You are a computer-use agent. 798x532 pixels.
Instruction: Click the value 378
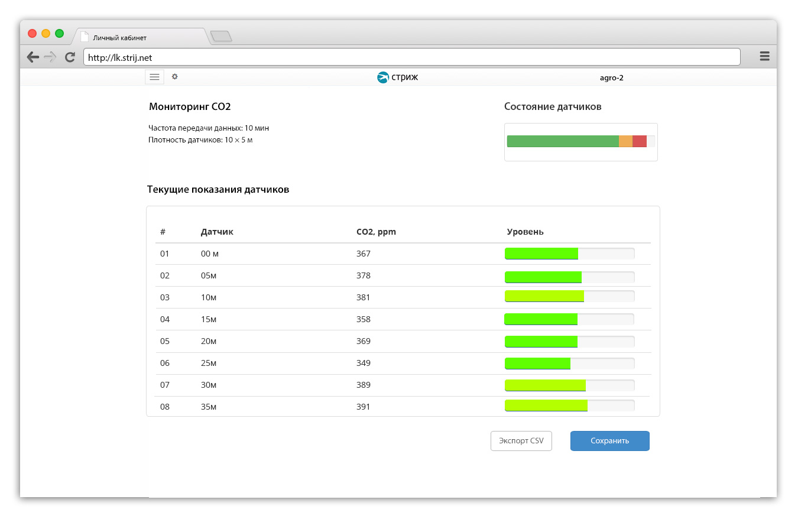point(364,275)
